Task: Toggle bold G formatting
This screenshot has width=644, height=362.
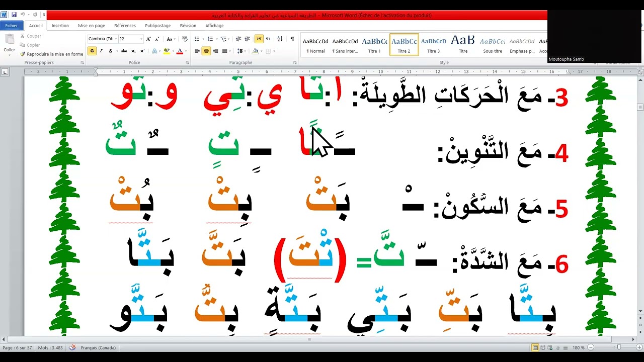Action: coord(92,51)
